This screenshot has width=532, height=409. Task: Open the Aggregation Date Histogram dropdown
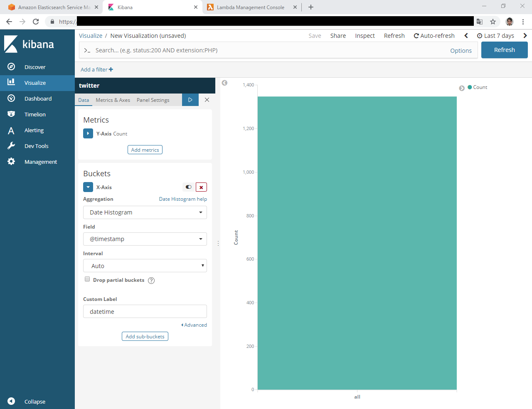pyautogui.click(x=145, y=212)
